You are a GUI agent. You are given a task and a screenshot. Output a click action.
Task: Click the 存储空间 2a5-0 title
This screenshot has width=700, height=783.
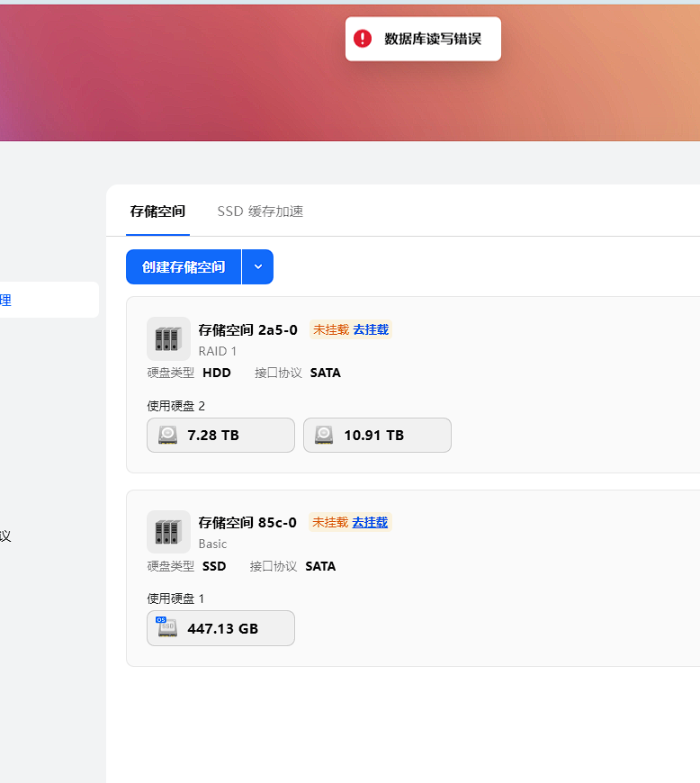tap(247, 329)
